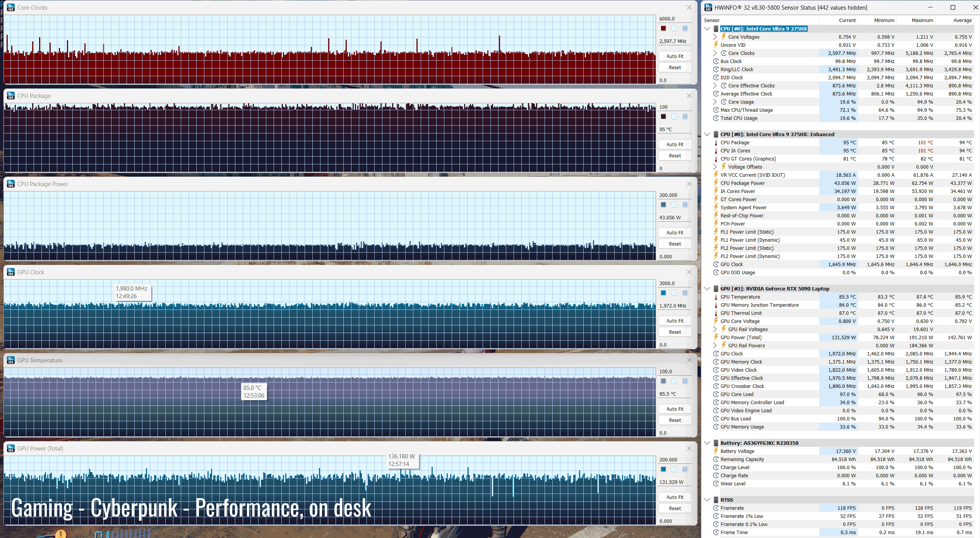The image size is (980, 538).
Task: Click the clock icon beside Ring/LLC Clock
Action: [716, 69]
